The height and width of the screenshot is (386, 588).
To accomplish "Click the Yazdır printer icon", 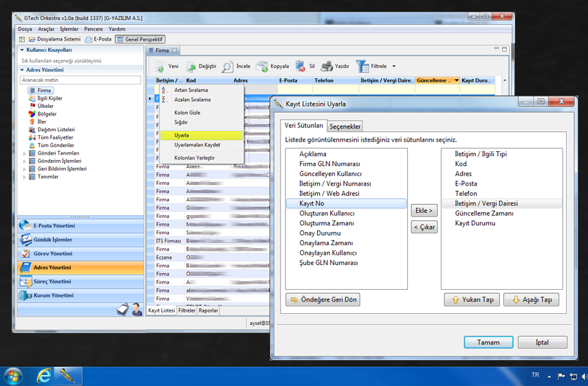I will point(327,67).
